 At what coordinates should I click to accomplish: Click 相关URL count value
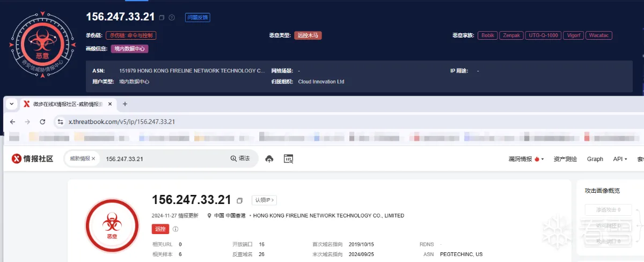click(180, 244)
